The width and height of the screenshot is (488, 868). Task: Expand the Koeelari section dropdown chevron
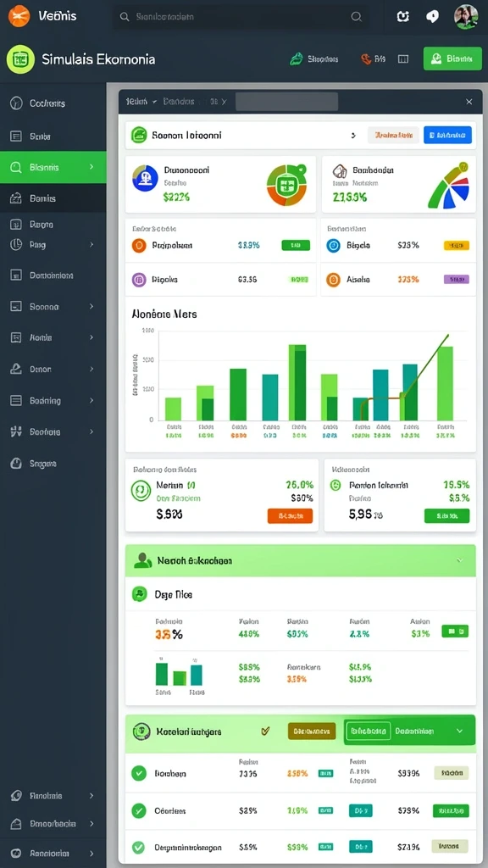pos(459,731)
